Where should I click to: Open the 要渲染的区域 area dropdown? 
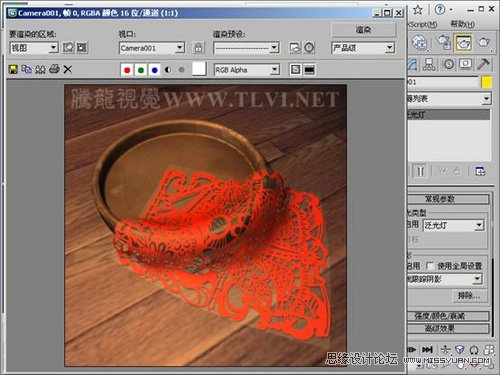(x=34, y=48)
